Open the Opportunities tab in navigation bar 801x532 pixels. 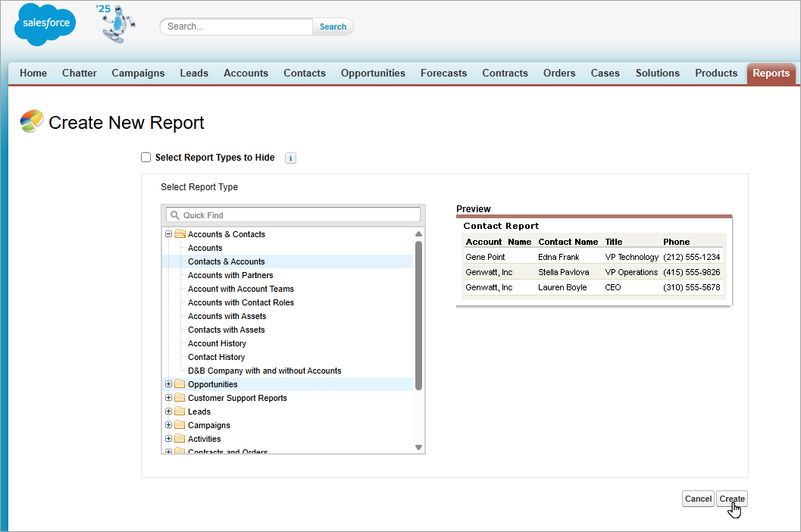(x=373, y=73)
